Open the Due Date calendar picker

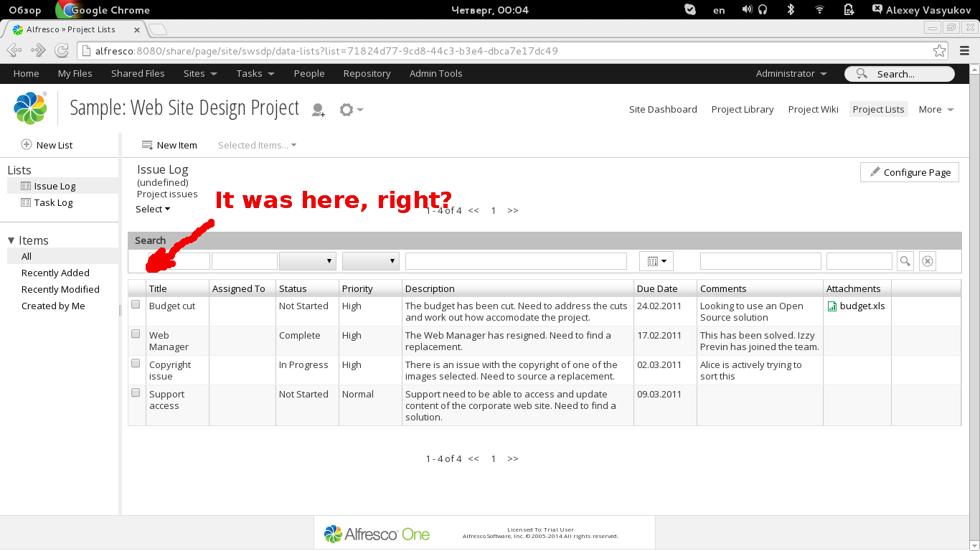[656, 261]
